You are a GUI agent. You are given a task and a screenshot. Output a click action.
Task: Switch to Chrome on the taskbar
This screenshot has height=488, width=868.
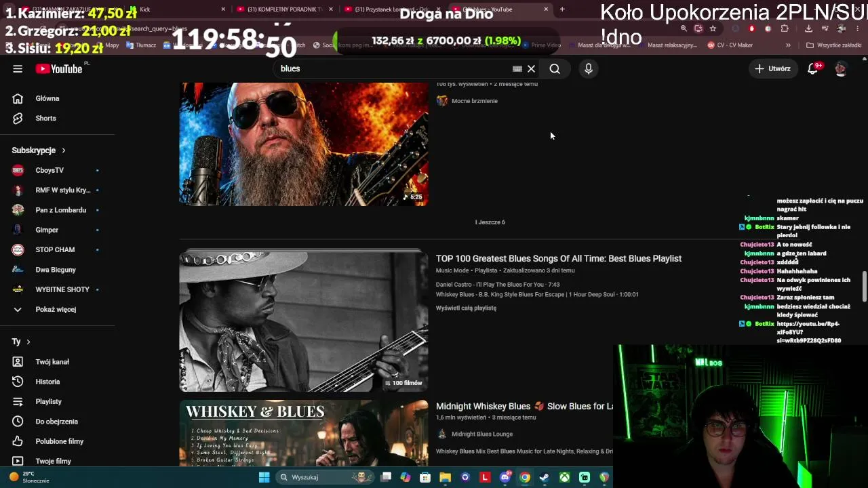pos(524,477)
